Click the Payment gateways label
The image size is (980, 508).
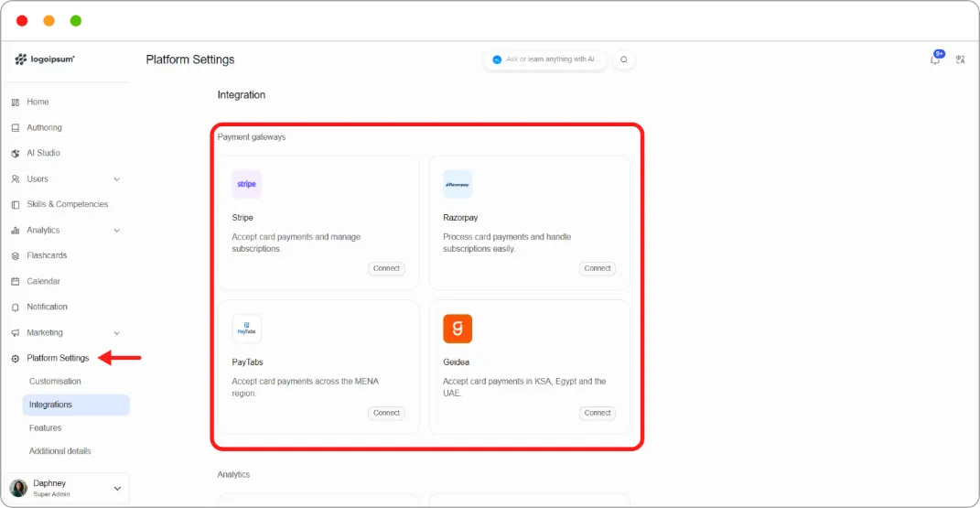252,137
